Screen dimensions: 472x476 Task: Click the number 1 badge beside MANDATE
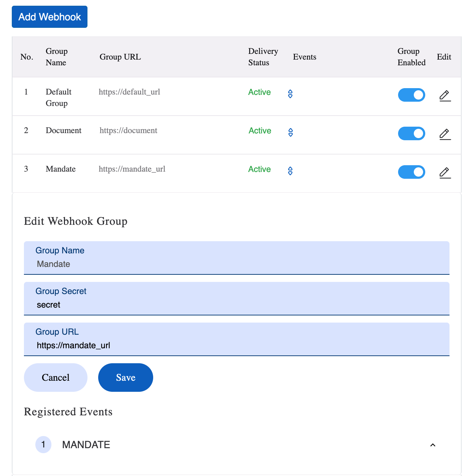(43, 445)
